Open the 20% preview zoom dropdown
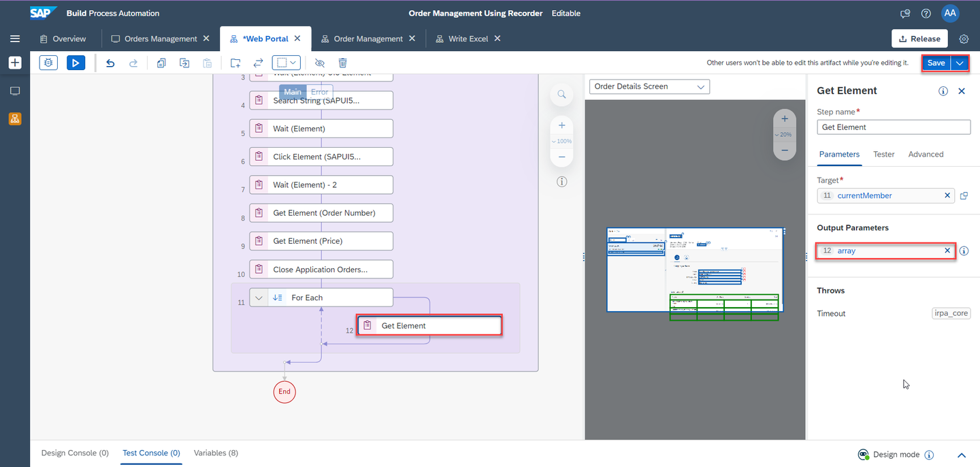The width and height of the screenshot is (980, 467). click(785, 135)
